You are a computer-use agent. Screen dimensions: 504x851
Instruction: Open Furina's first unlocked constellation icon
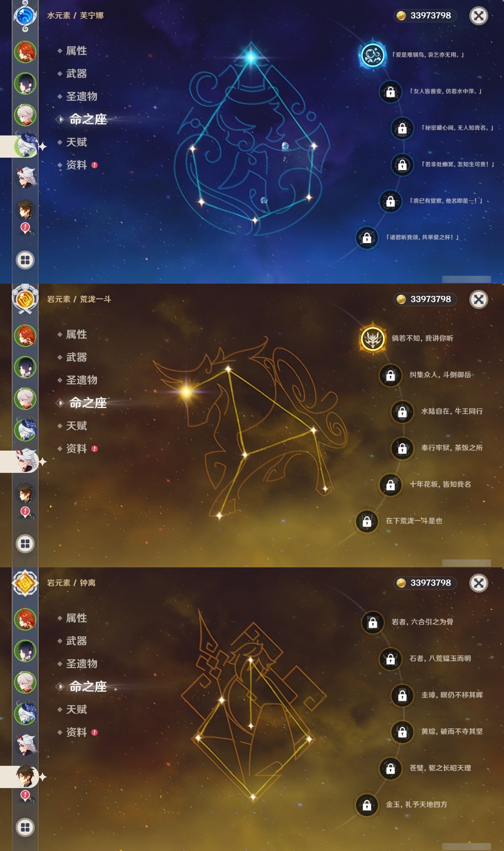[372, 55]
